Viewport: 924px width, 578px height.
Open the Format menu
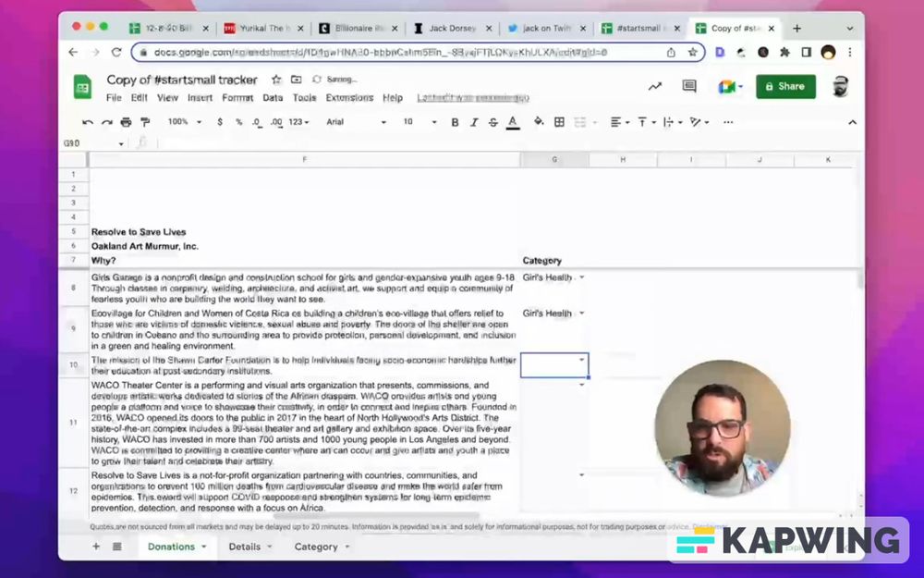point(238,97)
